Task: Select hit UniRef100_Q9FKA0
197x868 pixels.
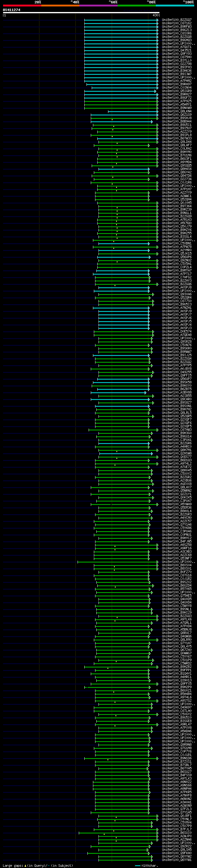Action: pyautogui.click(x=177, y=853)
